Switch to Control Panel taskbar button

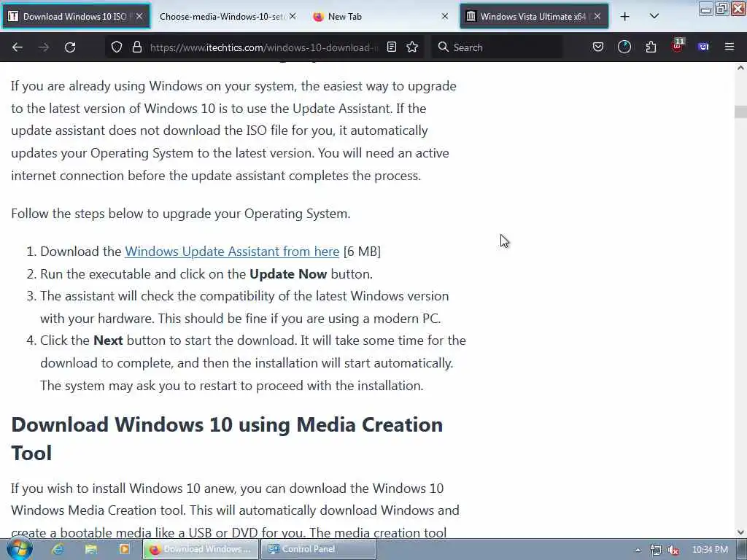tap(319, 549)
